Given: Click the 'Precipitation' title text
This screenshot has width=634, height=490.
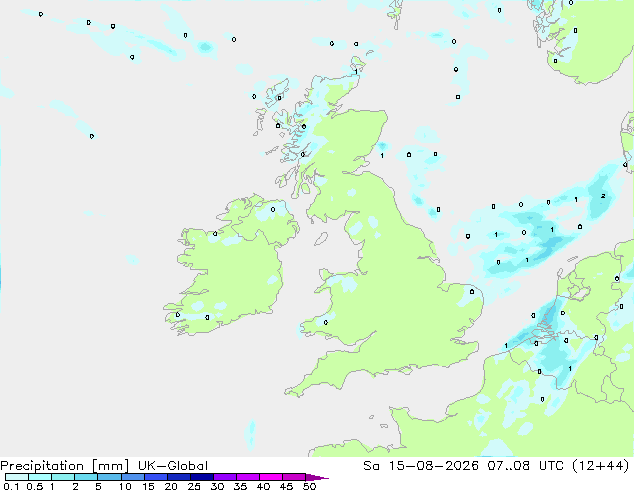Looking at the screenshot, I should tap(42, 466).
